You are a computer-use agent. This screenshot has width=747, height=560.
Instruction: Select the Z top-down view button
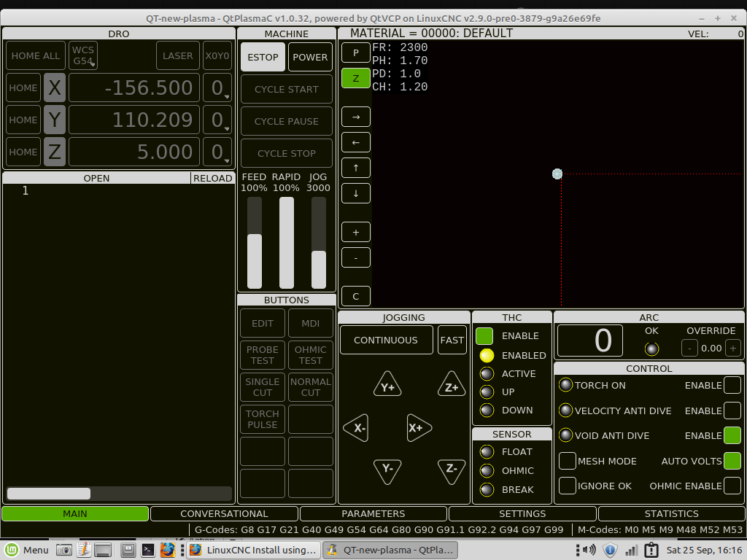[356, 78]
